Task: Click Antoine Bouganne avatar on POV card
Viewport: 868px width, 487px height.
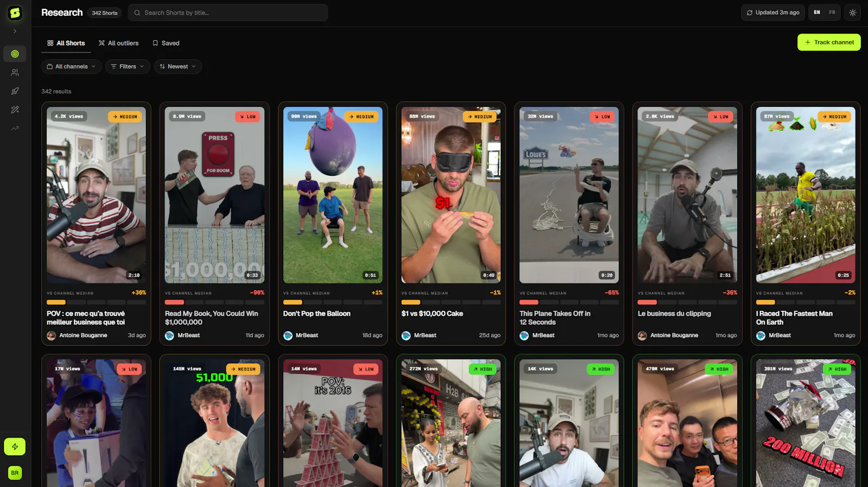Action: click(52, 336)
